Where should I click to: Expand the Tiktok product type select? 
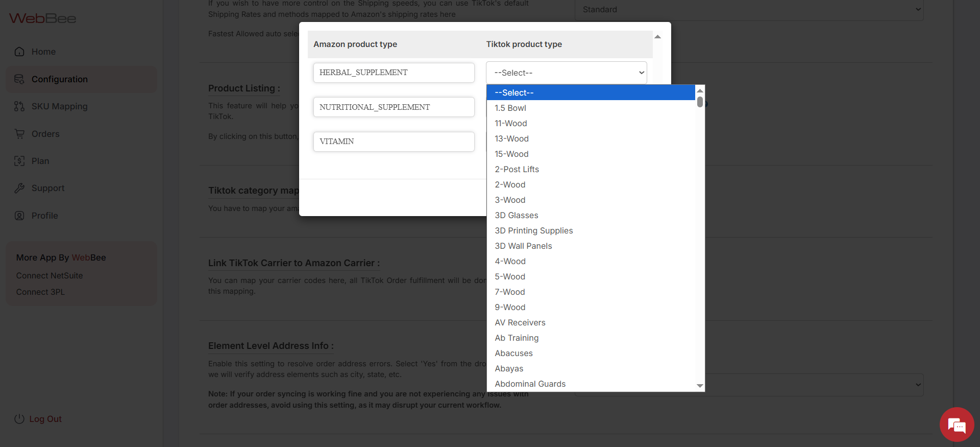tap(566, 73)
